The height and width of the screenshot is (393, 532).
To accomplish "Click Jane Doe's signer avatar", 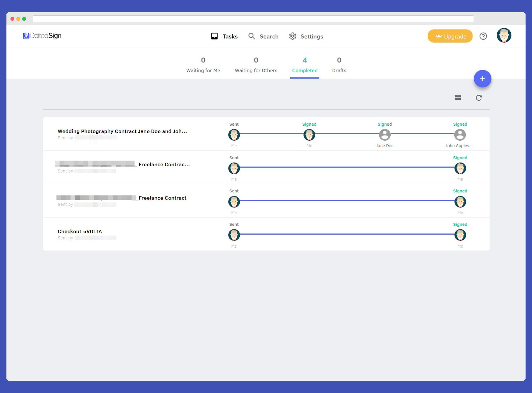I will point(385,135).
